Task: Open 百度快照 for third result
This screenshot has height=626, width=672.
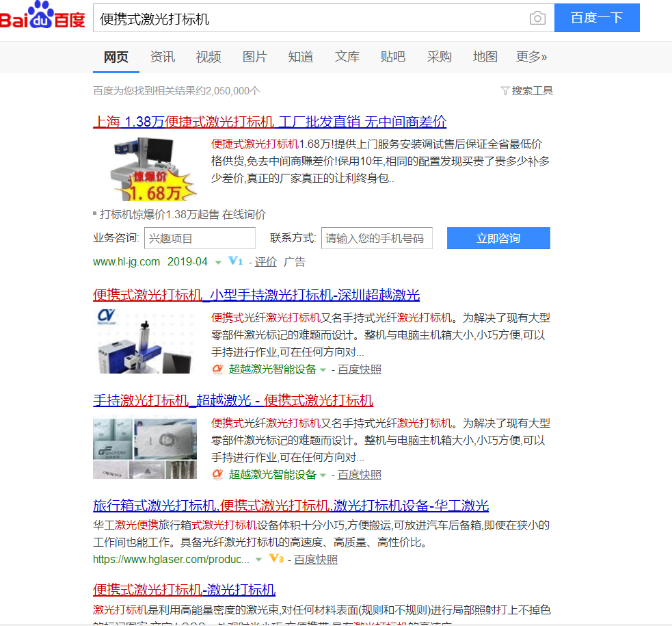Action: [359, 475]
